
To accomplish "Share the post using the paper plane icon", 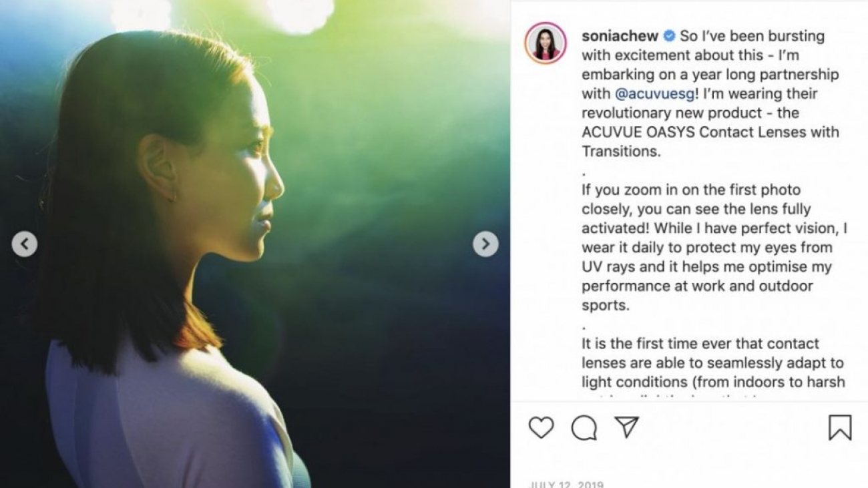I will 627,427.
